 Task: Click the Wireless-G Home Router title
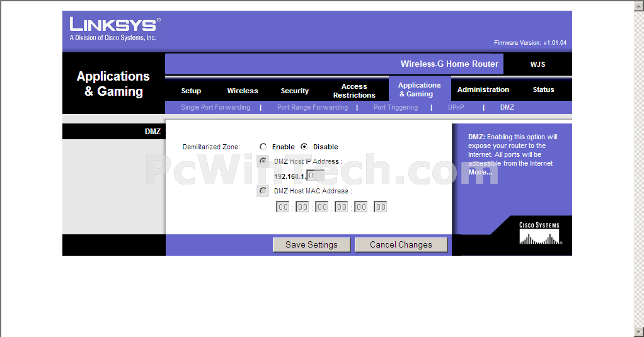[x=449, y=64]
